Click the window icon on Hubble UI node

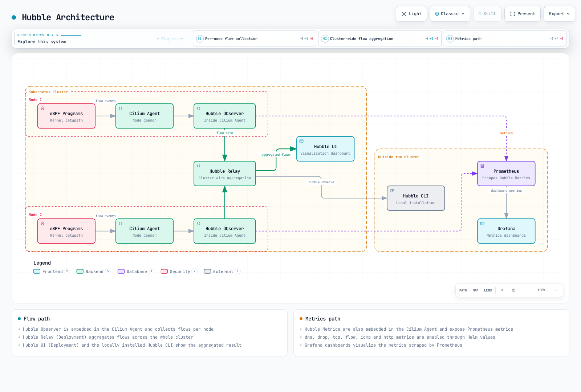[301, 141]
